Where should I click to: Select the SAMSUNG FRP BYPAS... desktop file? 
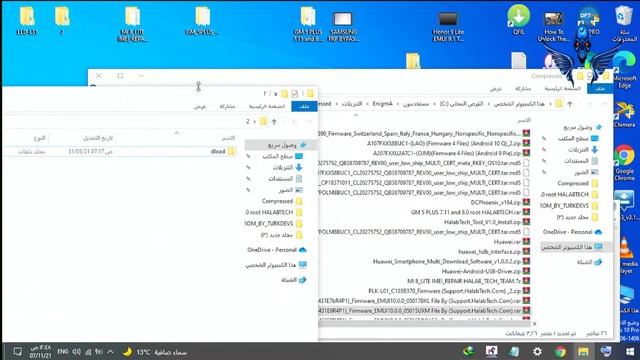pos(343,26)
